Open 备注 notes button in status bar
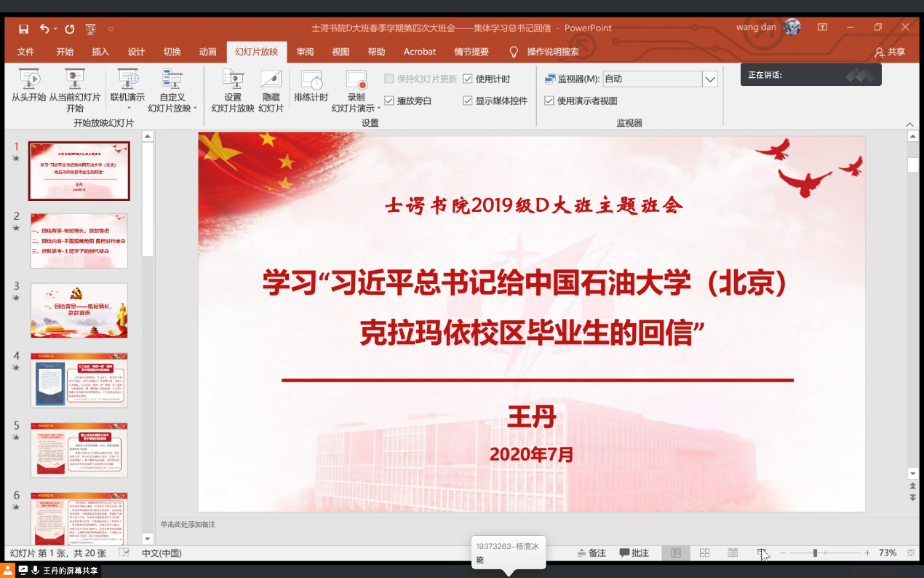The width and height of the screenshot is (924, 578). [x=591, y=553]
